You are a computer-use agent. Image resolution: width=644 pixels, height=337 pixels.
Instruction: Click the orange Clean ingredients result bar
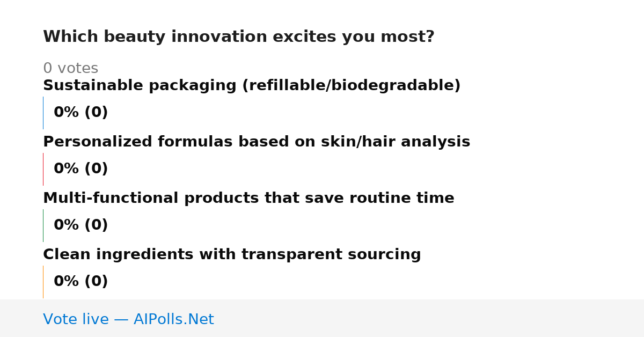pos(43,282)
